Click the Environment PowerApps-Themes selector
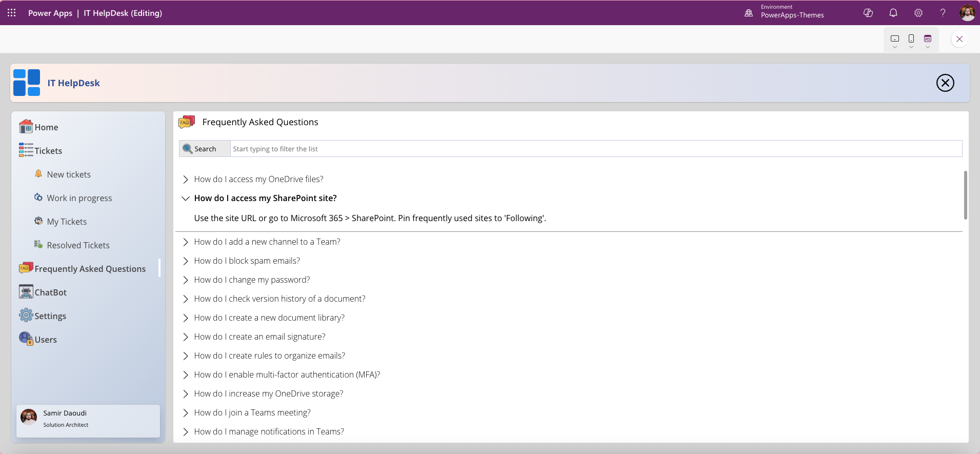The width and height of the screenshot is (980, 454). coord(785,13)
